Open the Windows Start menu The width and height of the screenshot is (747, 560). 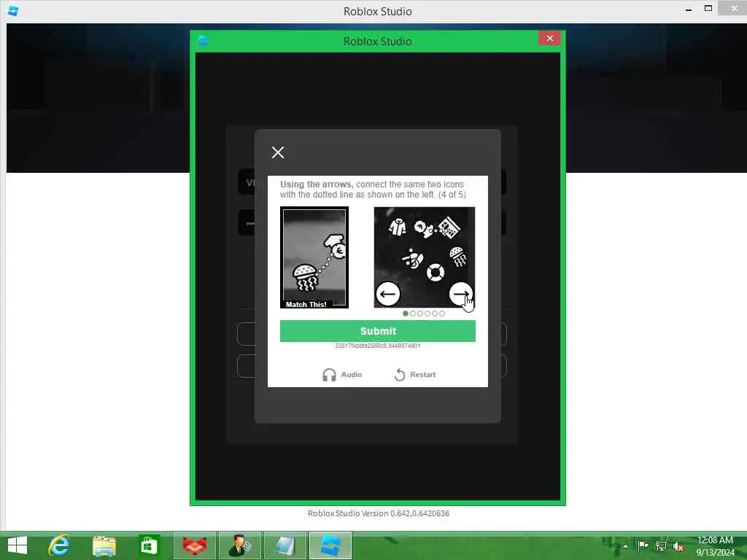18,545
